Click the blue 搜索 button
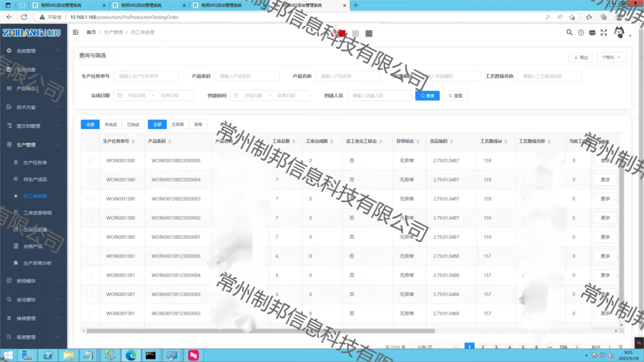The image size is (644, 362). click(427, 95)
